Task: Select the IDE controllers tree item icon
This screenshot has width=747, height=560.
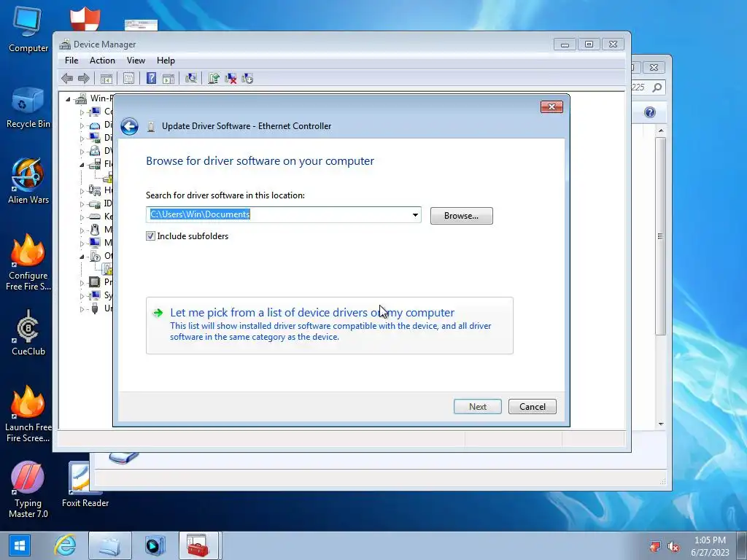Action: (95, 204)
